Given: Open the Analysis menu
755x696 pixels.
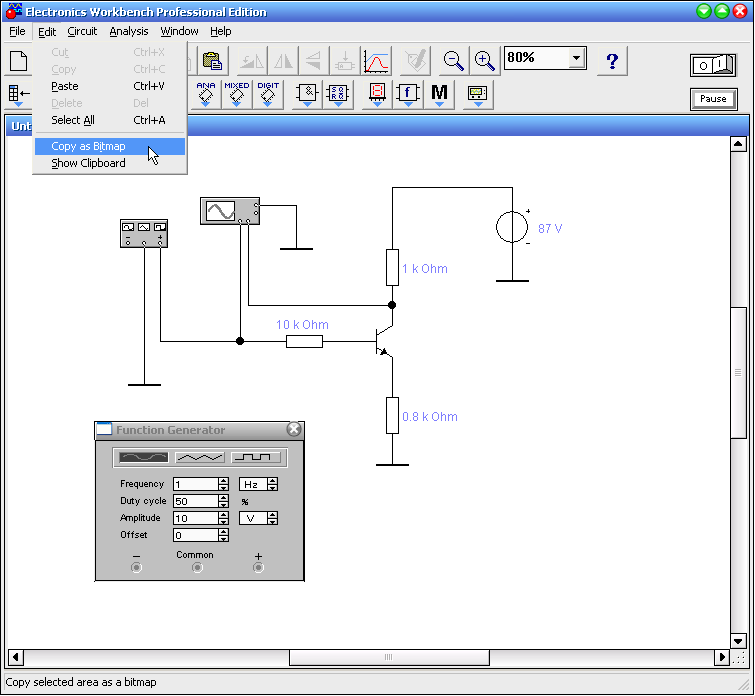Looking at the screenshot, I should coord(129,31).
